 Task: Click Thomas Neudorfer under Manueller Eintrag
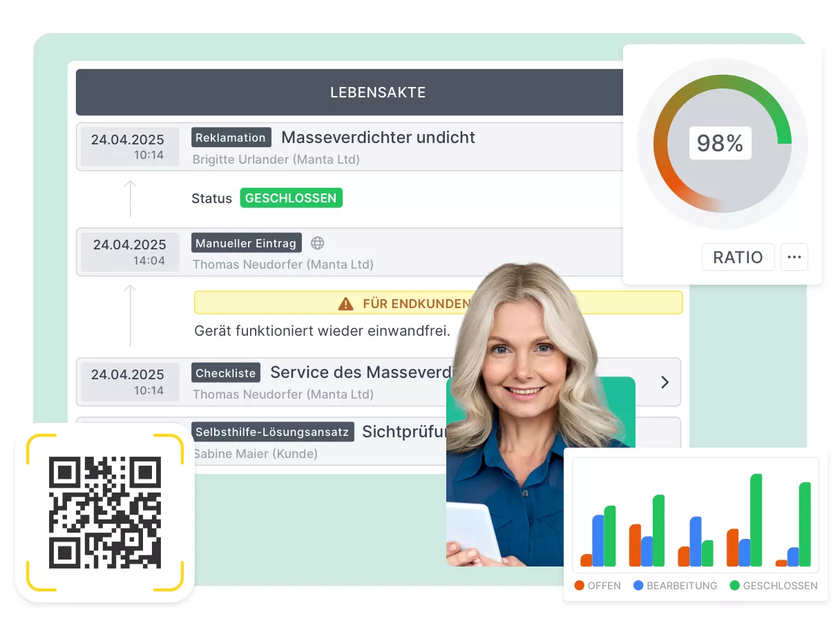283,265
